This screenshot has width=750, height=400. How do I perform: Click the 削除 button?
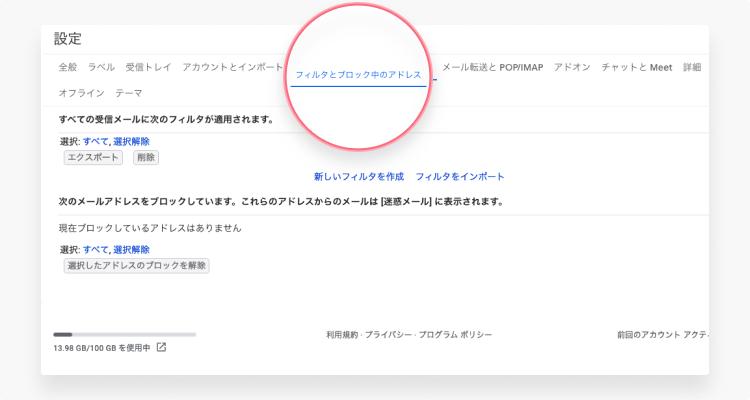pyautogui.click(x=146, y=157)
